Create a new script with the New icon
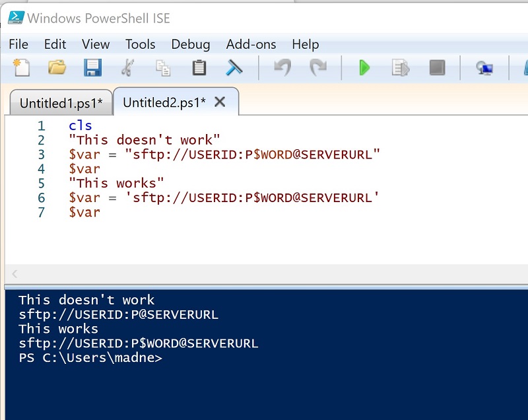This screenshot has height=420, width=528. click(20, 67)
